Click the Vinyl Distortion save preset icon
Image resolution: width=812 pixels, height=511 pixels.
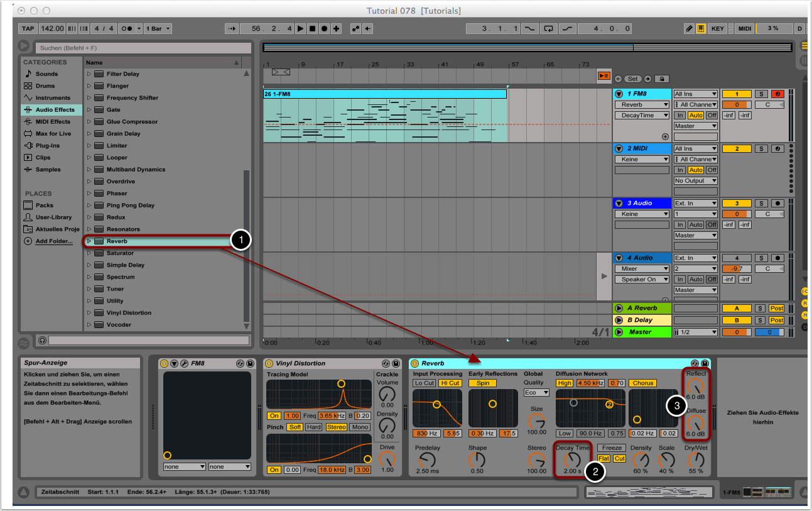click(x=396, y=363)
